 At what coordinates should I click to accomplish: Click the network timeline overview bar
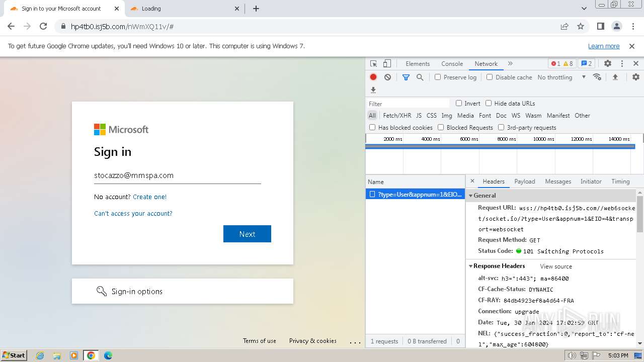(x=500, y=146)
